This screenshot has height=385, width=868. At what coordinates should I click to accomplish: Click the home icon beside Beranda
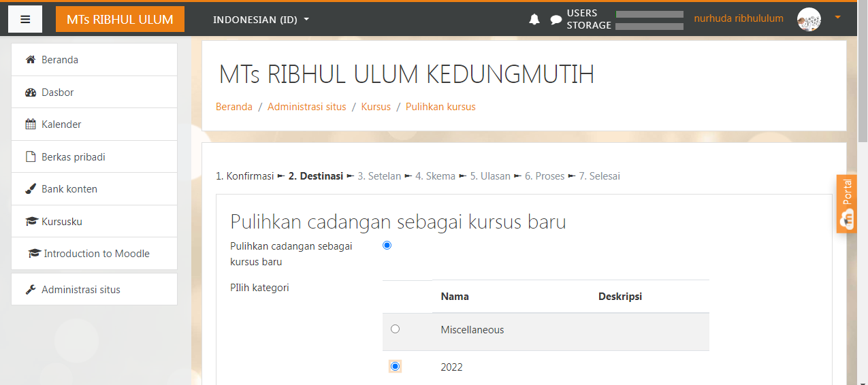31,60
